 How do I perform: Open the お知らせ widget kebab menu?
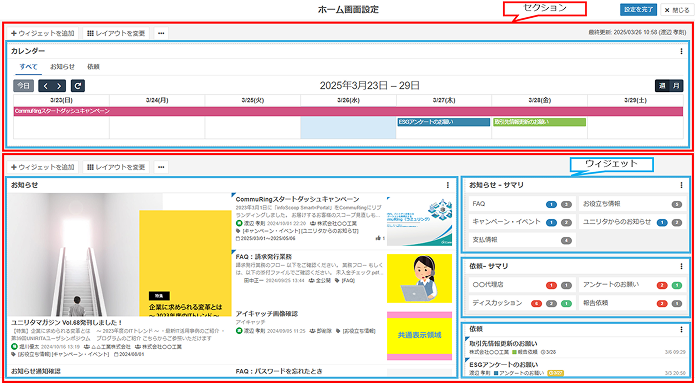(448, 185)
